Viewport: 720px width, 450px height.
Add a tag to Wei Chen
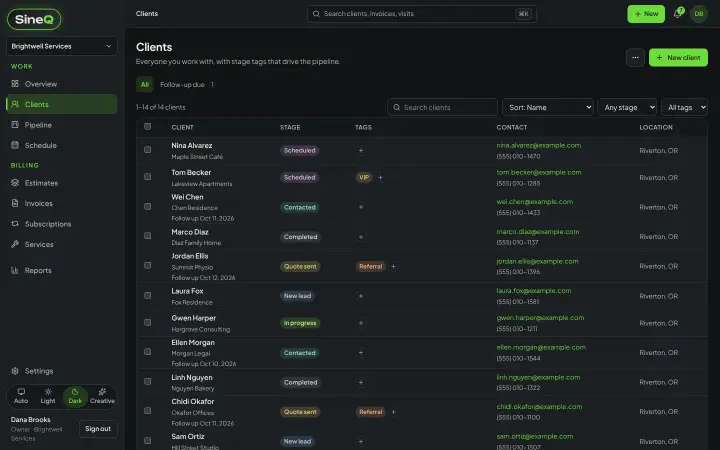361,207
